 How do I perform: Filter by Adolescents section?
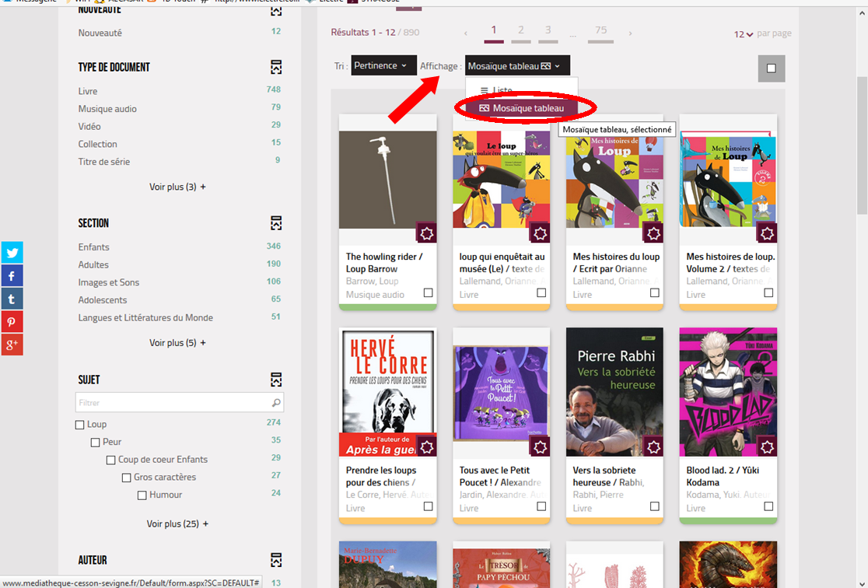pos(103,300)
